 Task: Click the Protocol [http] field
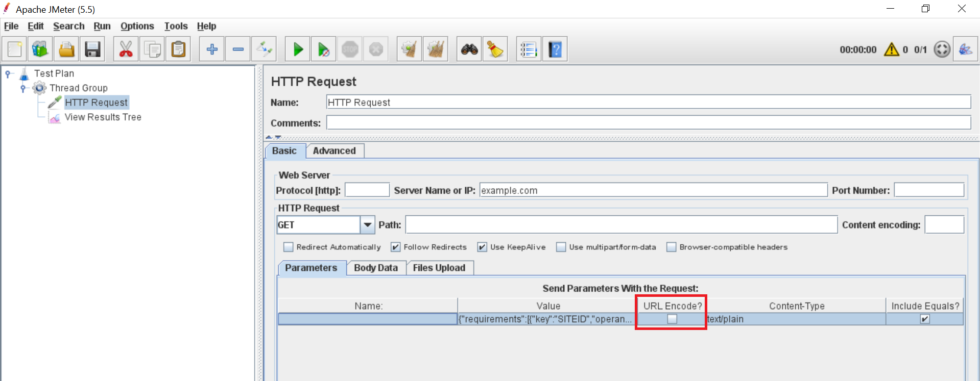click(x=367, y=190)
